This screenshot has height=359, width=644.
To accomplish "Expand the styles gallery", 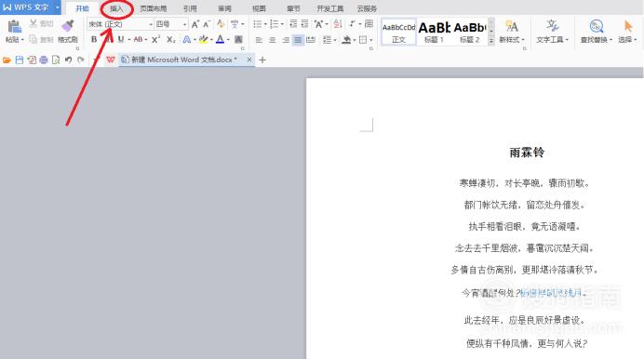I will [491, 41].
